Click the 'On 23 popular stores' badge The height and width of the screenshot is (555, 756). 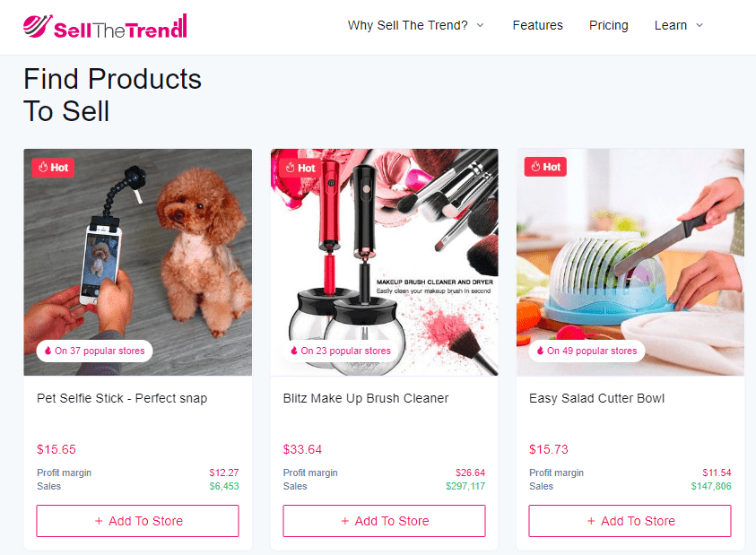[x=341, y=351]
